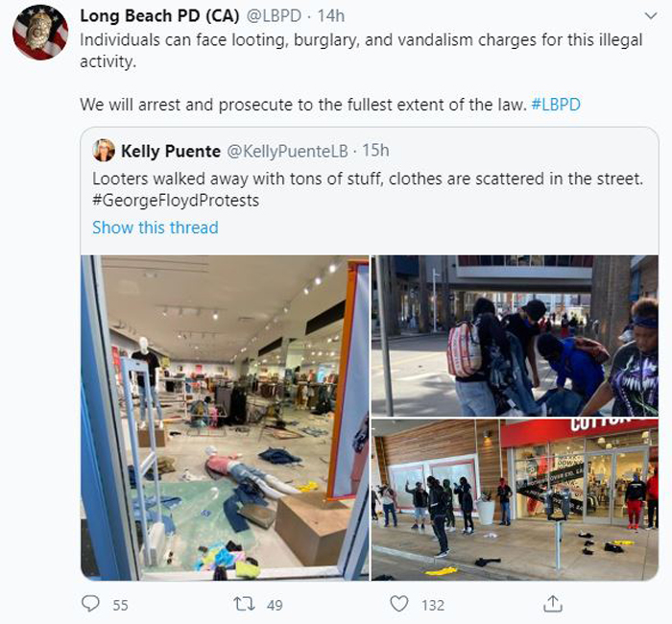Click the retweet arrows icon
Image resolution: width=672 pixels, height=624 pixels.
pyautogui.click(x=244, y=604)
